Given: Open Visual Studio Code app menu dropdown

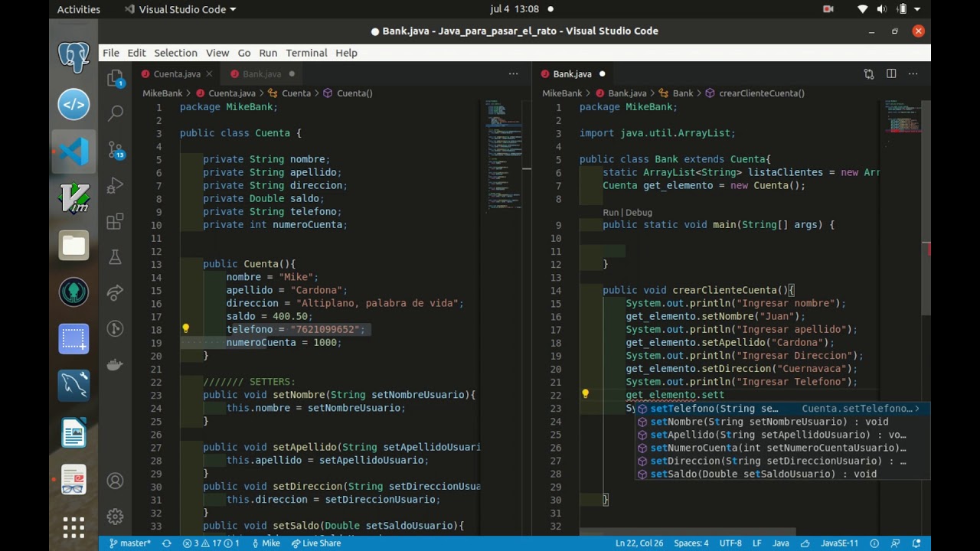Looking at the screenshot, I should tap(180, 9).
